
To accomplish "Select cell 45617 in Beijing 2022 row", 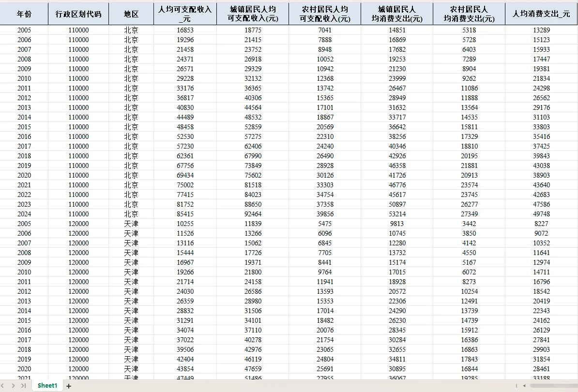I will (397, 195).
